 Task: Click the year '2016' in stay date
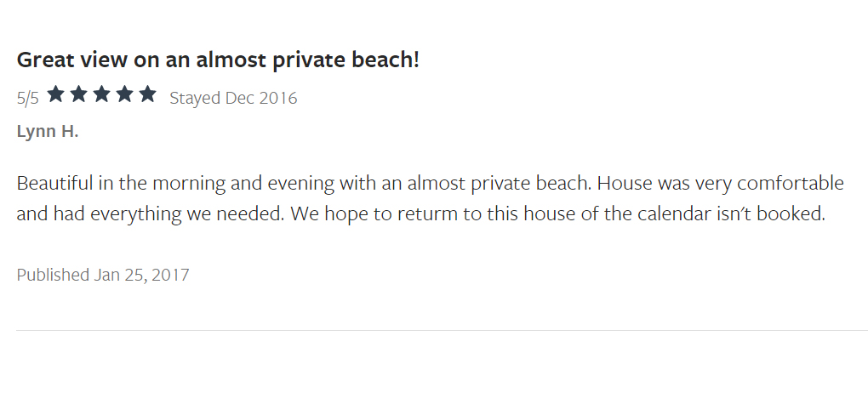click(x=278, y=98)
